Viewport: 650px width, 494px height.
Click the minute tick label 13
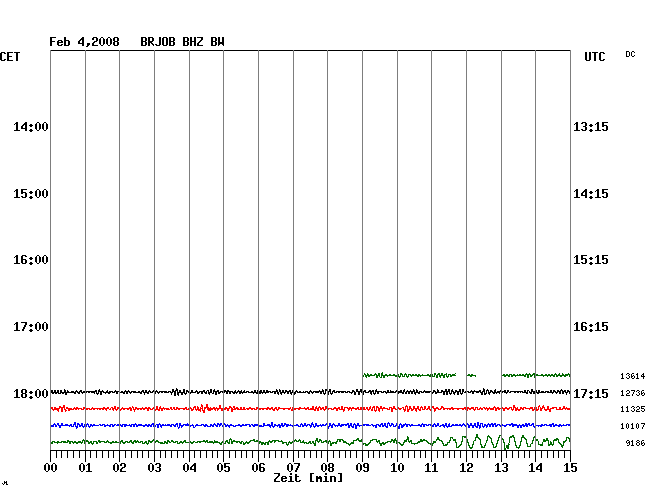[x=501, y=468]
